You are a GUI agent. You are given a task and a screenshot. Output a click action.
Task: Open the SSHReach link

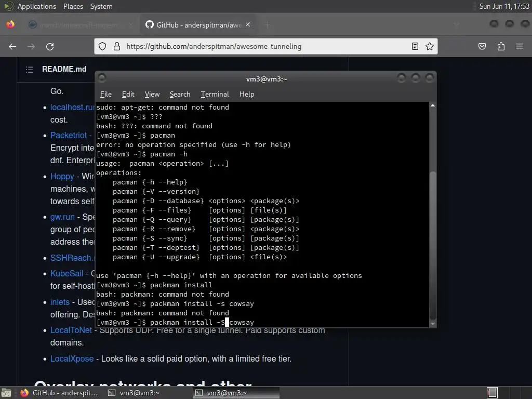72,258
